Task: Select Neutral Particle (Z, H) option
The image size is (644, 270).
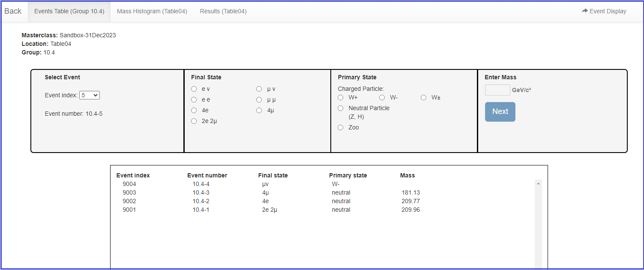Action: (x=341, y=108)
